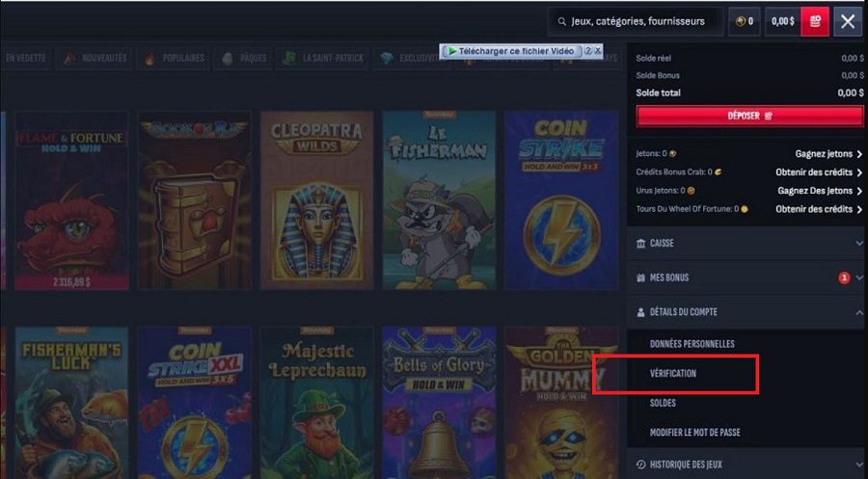
Task: Expand the Mes Bonus section
Action: 747,278
